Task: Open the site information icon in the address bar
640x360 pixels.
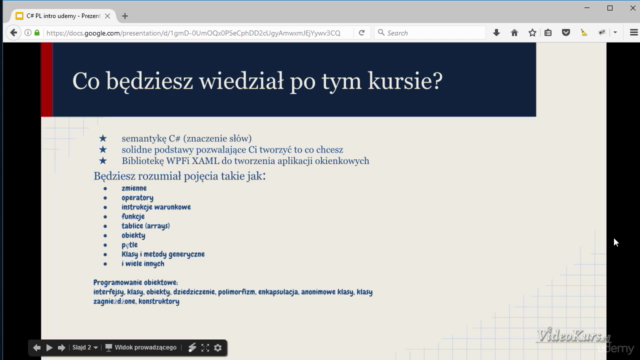Action: [28, 33]
